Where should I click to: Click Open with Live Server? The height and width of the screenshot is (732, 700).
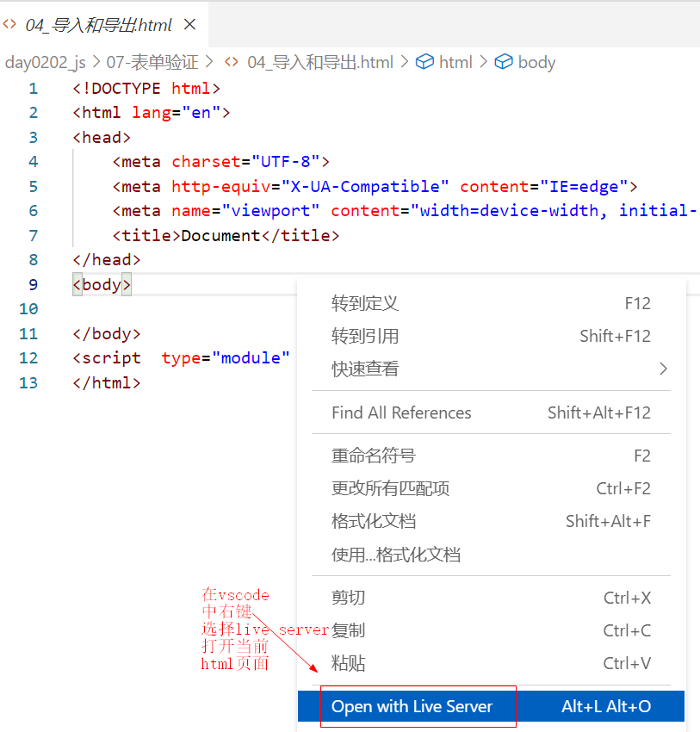point(412,706)
